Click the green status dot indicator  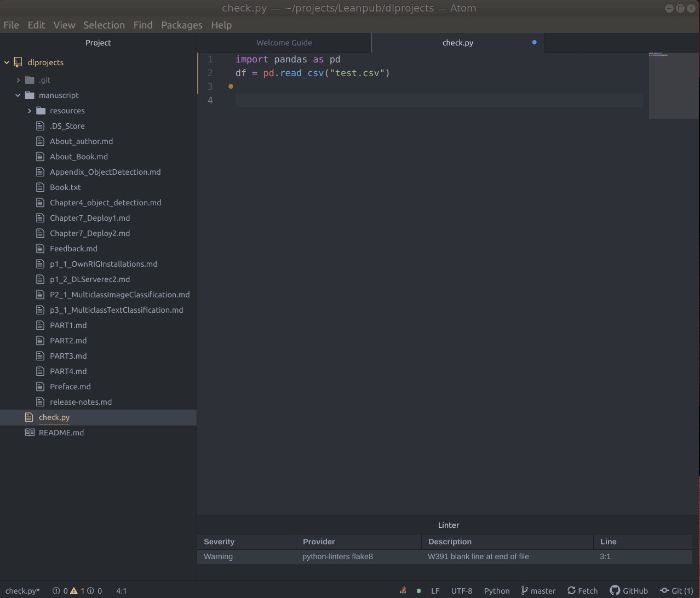click(419, 591)
